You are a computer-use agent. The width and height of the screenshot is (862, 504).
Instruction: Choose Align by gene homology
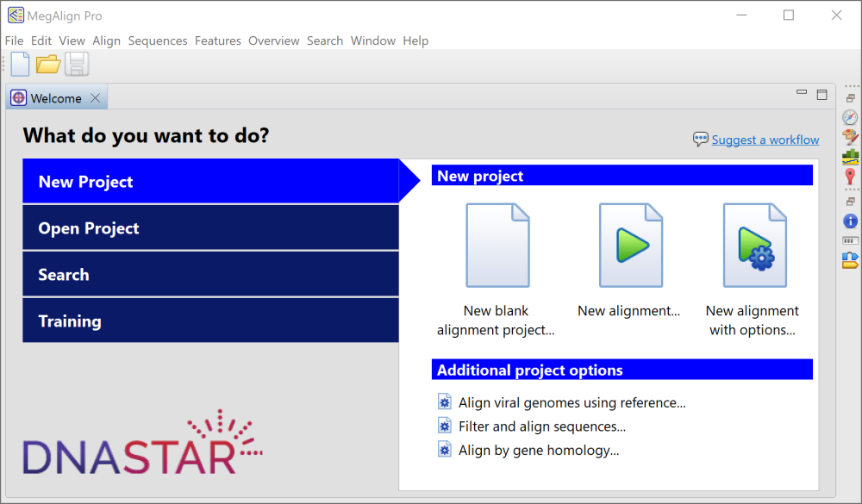click(x=539, y=450)
